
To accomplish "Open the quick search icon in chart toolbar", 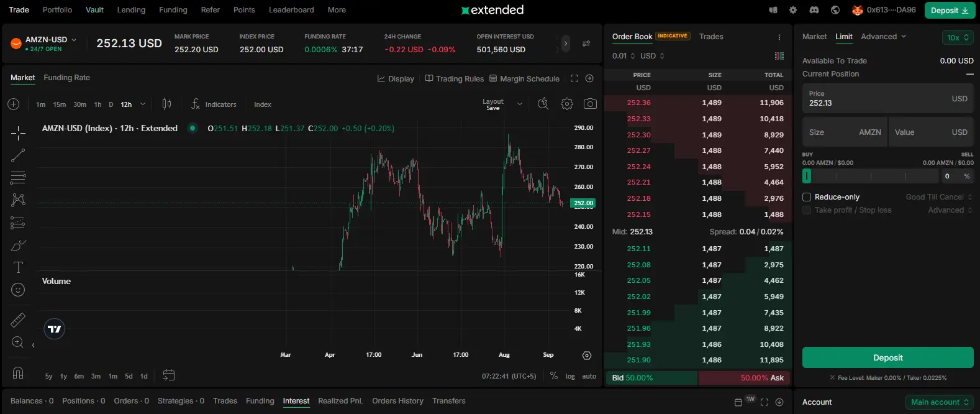I will point(543,104).
